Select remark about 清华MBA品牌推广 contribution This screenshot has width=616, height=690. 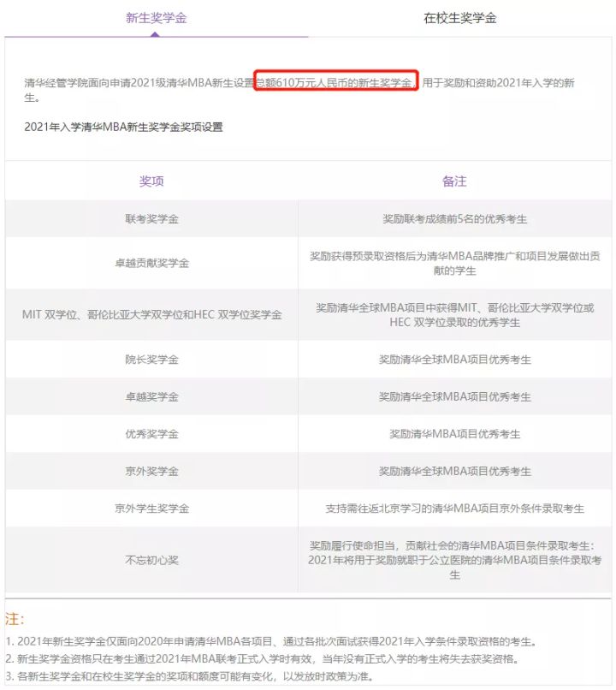click(454, 263)
